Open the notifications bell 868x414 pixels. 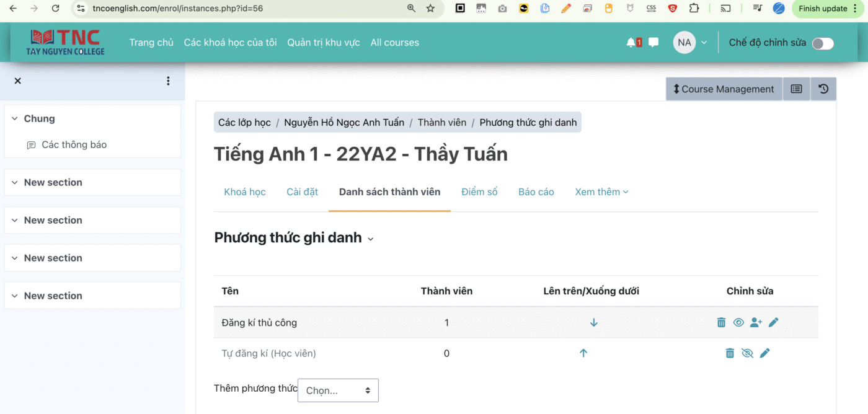pyautogui.click(x=631, y=43)
